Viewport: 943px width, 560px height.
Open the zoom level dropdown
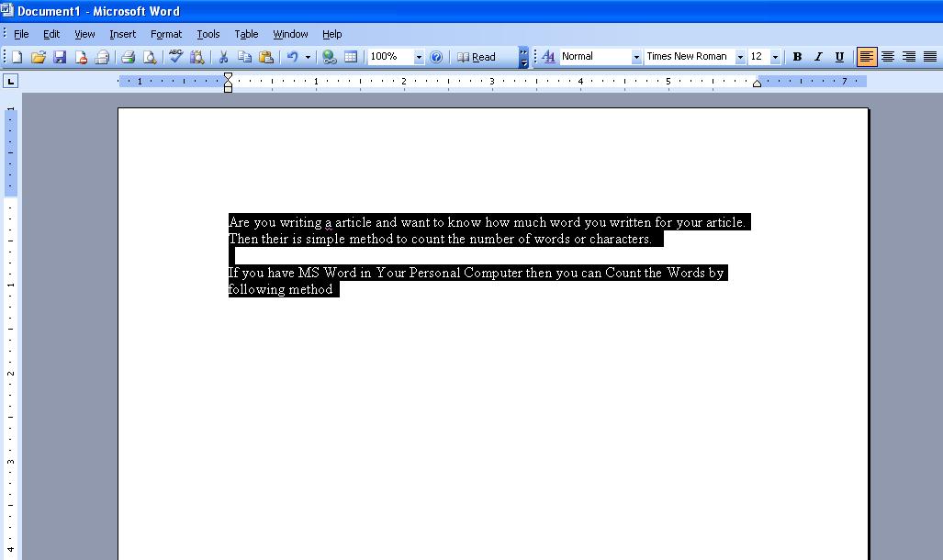pos(419,56)
